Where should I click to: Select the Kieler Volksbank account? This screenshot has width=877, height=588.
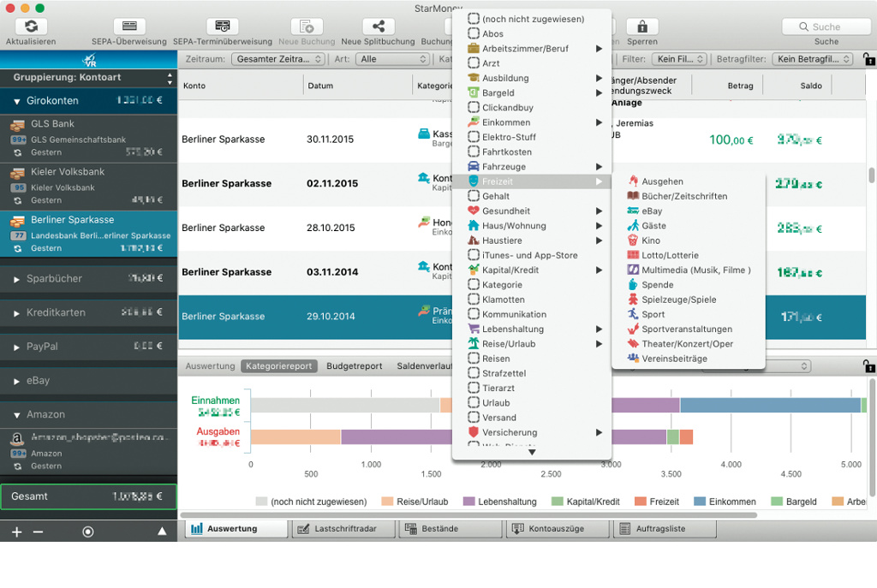tap(68, 172)
